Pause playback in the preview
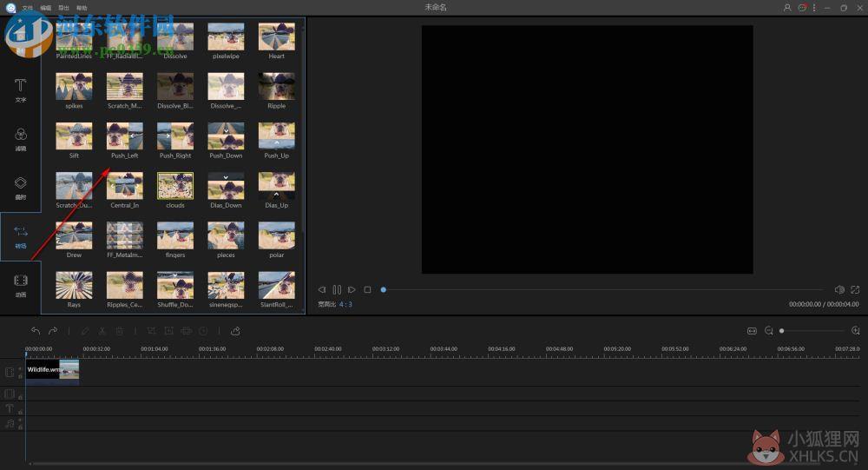 337,289
